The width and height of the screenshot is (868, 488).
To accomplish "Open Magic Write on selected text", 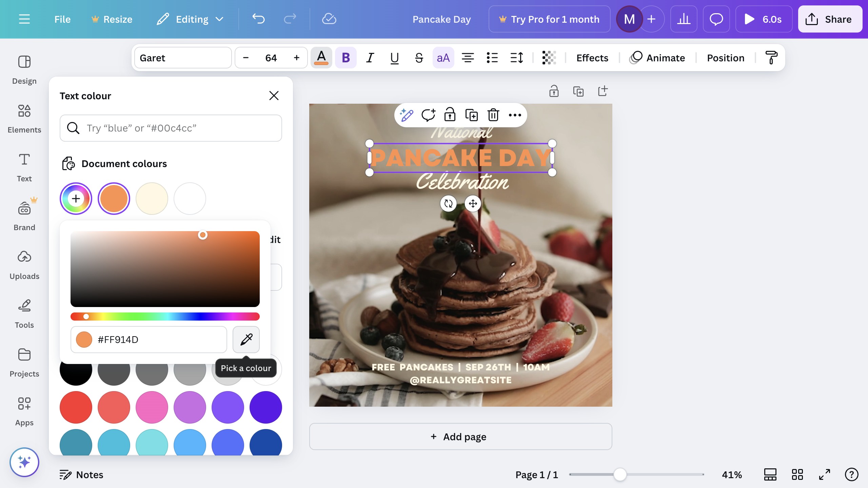I will point(406,115).
